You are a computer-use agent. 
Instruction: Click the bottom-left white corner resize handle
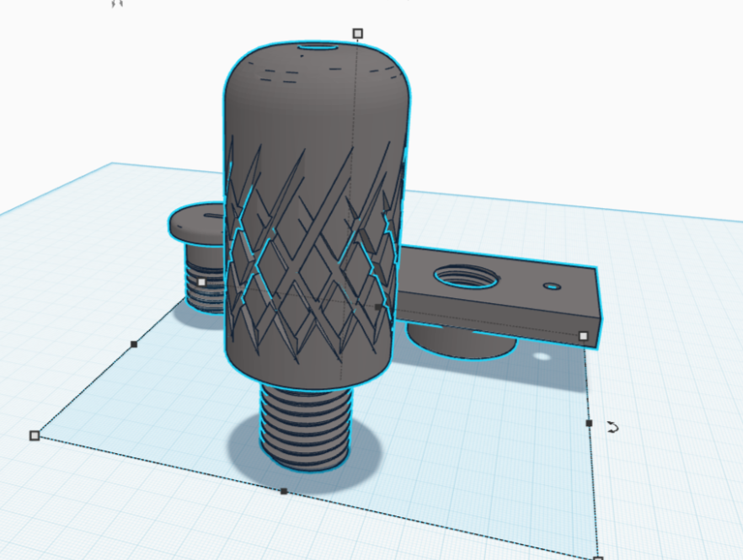[x=35, y=435]
